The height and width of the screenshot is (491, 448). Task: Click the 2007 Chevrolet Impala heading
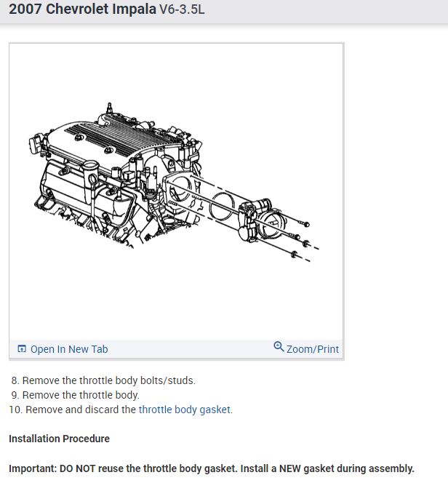pyautogui.click(x=82, y=9)
